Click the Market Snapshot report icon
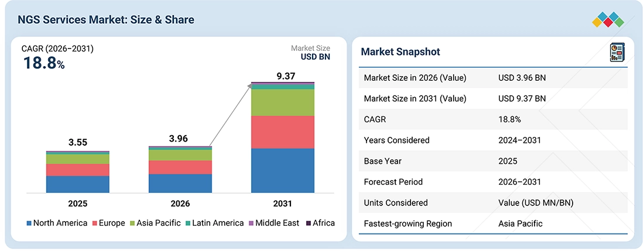Screen dimensions: 644x251 click(x=617, y=52)
